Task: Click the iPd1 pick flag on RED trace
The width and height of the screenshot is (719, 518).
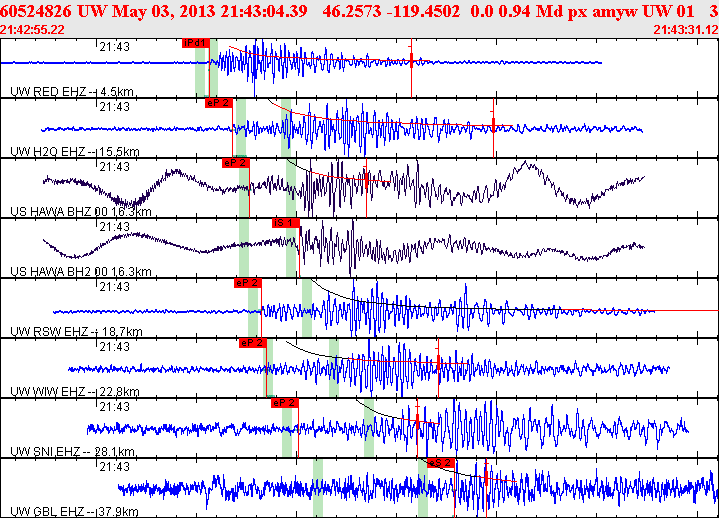Action: [x=196, y=43]
